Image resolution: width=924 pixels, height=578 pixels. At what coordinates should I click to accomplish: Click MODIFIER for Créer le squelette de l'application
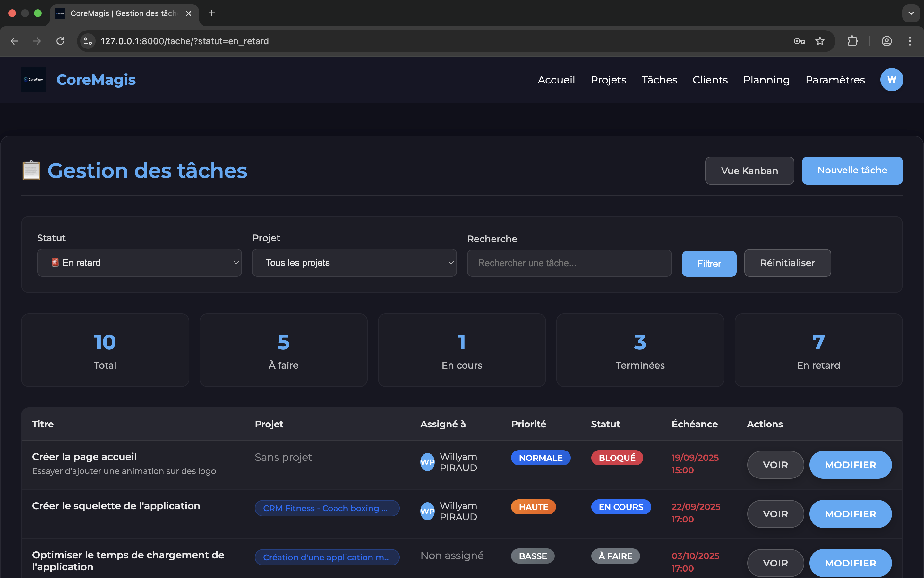tap(851, 514)
